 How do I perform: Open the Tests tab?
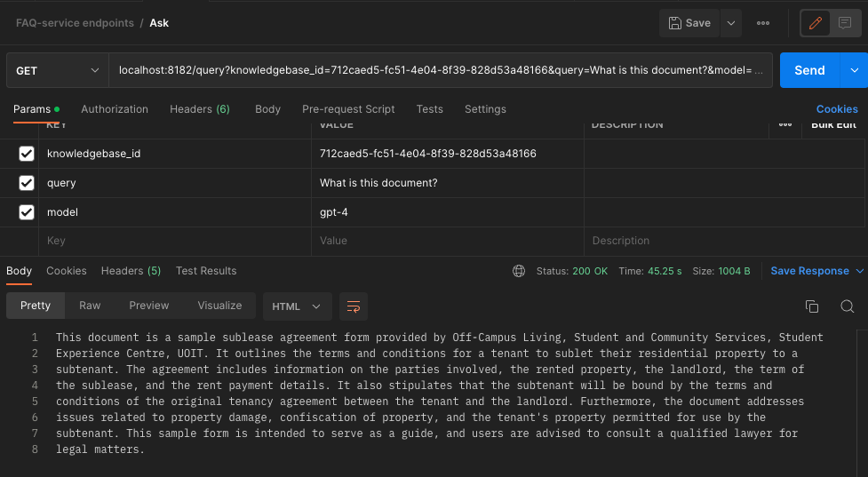(430, 109)
